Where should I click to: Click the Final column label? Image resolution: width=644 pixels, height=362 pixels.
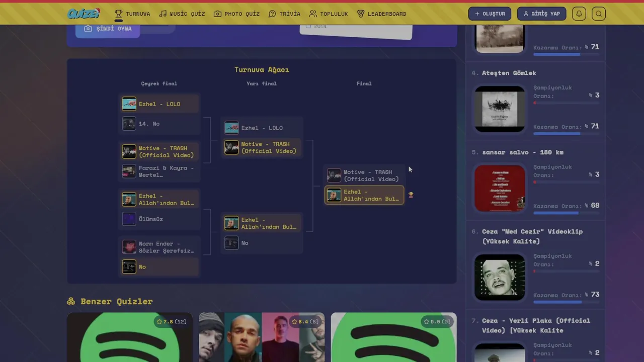point(364,83)
